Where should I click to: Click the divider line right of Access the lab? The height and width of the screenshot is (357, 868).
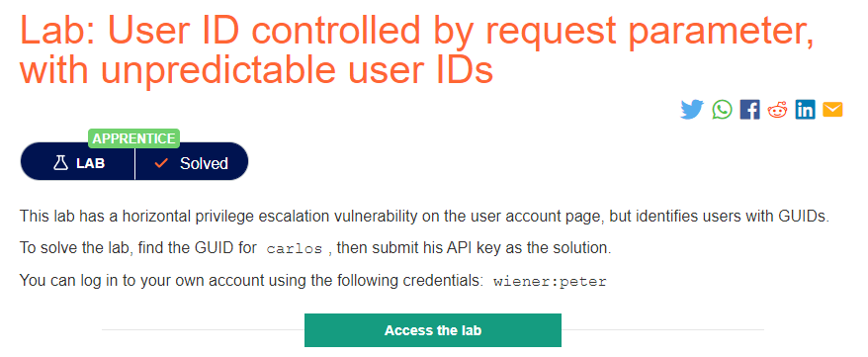[x=662, y=330]
